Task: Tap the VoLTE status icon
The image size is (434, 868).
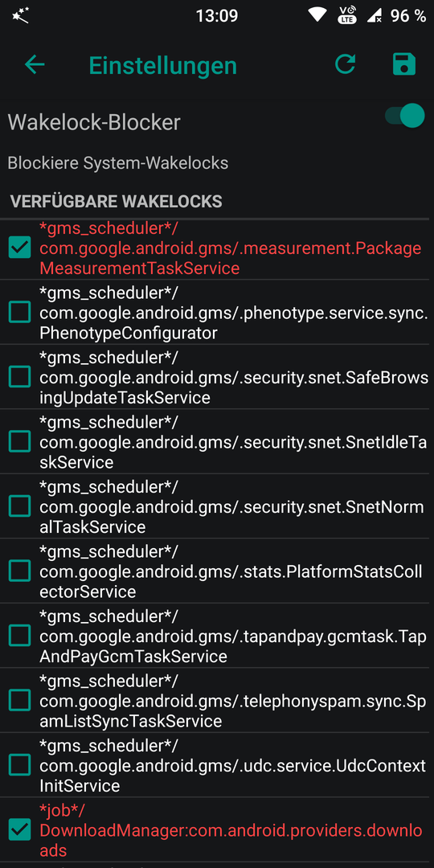Action: [x=347, y=15]
